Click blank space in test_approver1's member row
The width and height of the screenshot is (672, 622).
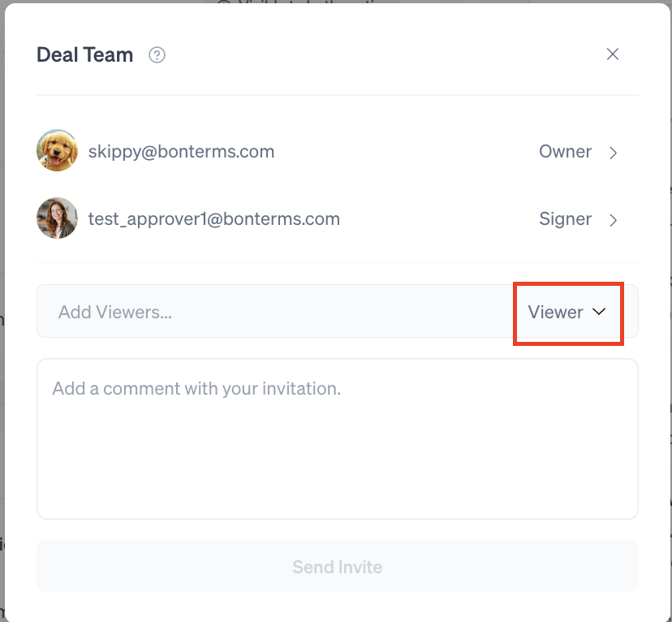[x=437, y=219]
